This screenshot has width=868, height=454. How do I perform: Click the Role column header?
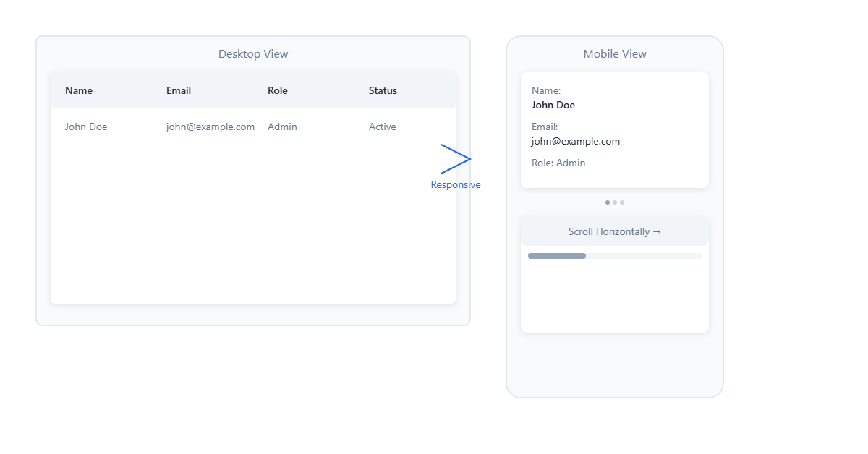click(278, 90)
